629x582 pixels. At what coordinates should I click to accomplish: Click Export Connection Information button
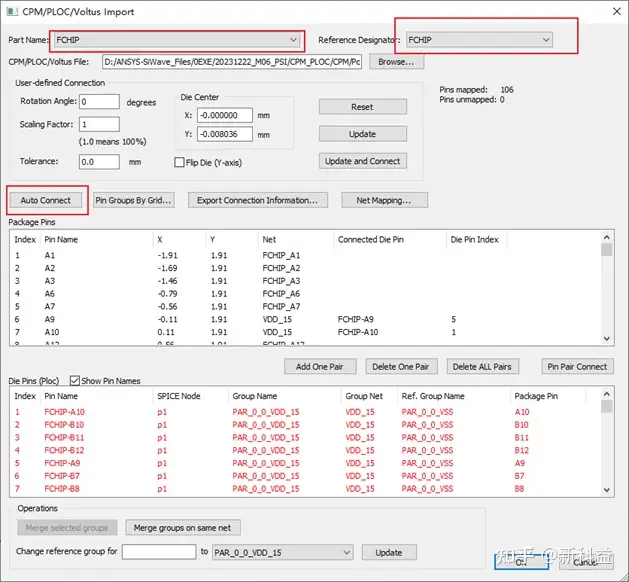[258, 200]
